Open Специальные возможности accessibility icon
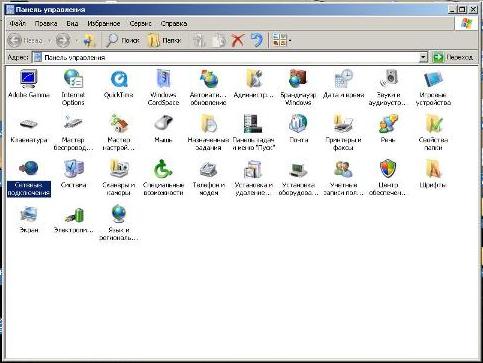 (x=163, y=169)
